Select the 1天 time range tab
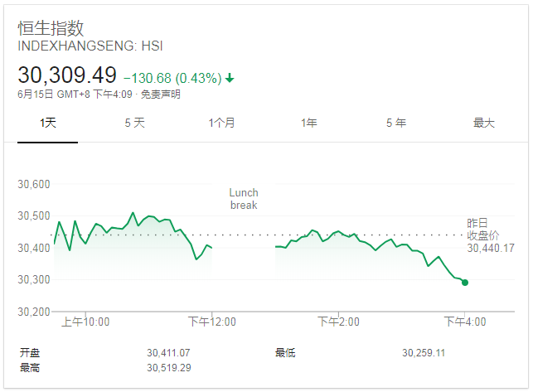The width and height of the screenshot is (533, 392). (x=47, y=123)
